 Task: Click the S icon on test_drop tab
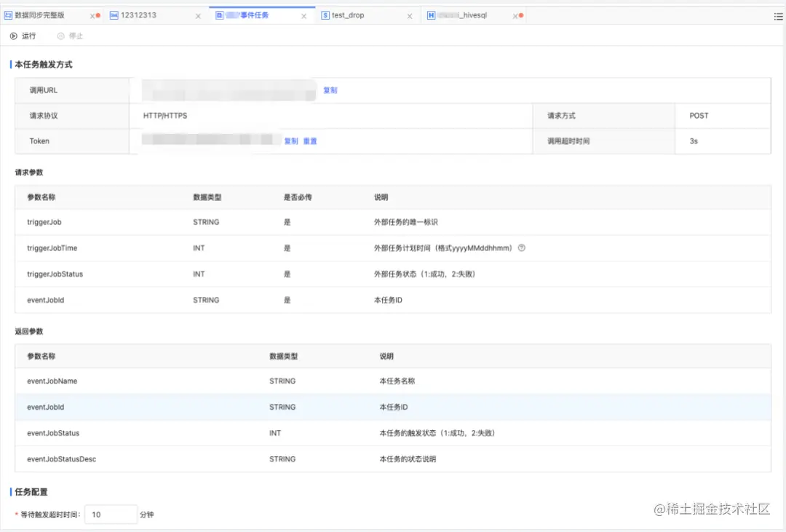pos(325,15)
